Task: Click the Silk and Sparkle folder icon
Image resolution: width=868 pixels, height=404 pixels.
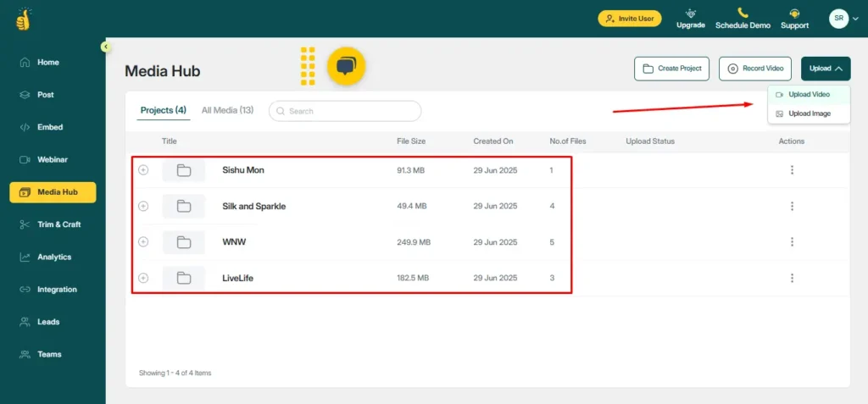Action: (184, 207)
